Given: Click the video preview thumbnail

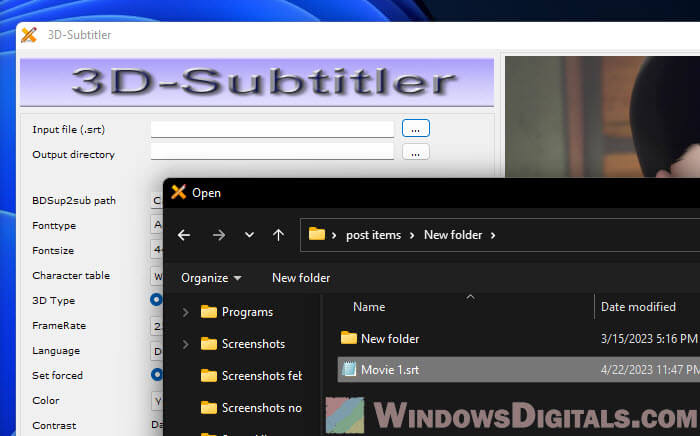Looking at the screenshot, I should [602, 117].
